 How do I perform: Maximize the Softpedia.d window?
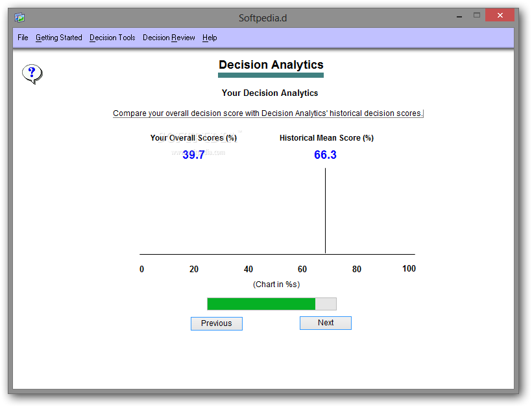[x=477, y=16]
